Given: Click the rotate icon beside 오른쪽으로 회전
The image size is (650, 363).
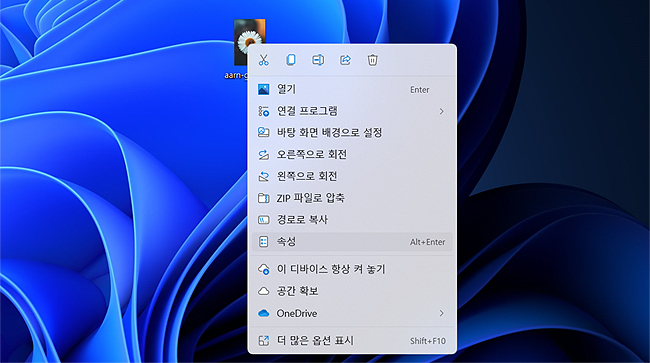Looking at the screenshot, I should pyautogui.click(x=264, y=155).
